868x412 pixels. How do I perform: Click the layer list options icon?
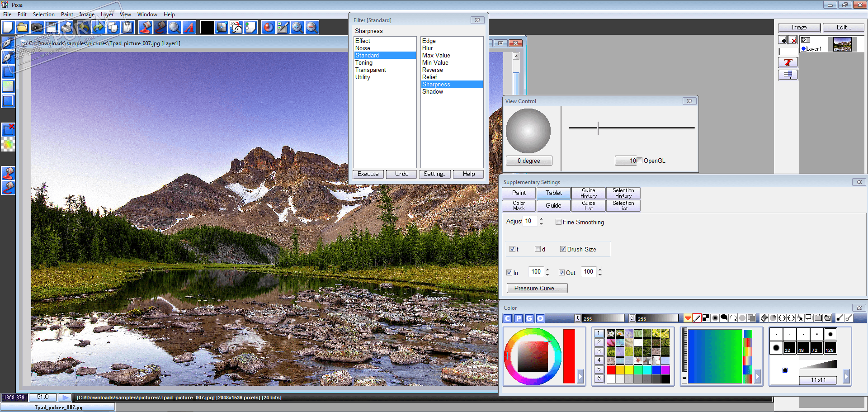click(x=788, y=75)
